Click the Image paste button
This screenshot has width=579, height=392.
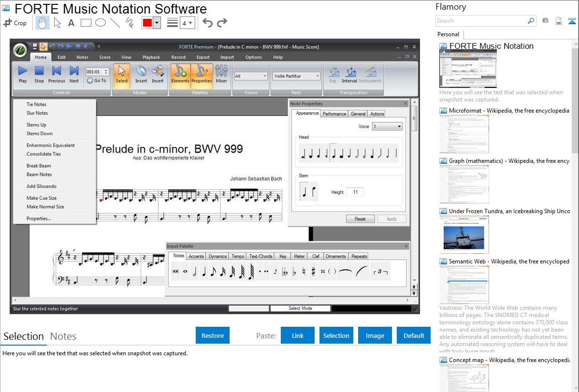click(375, 335)
